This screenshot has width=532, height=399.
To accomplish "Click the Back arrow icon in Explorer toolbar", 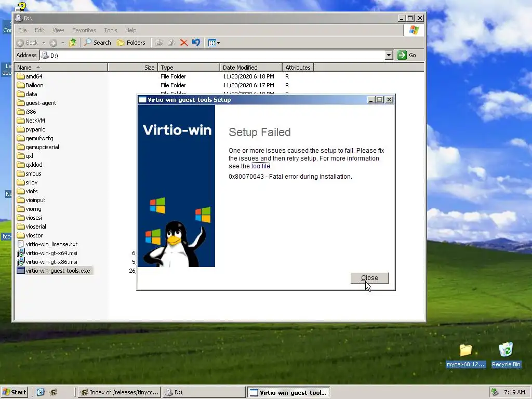I will (20, 43).
